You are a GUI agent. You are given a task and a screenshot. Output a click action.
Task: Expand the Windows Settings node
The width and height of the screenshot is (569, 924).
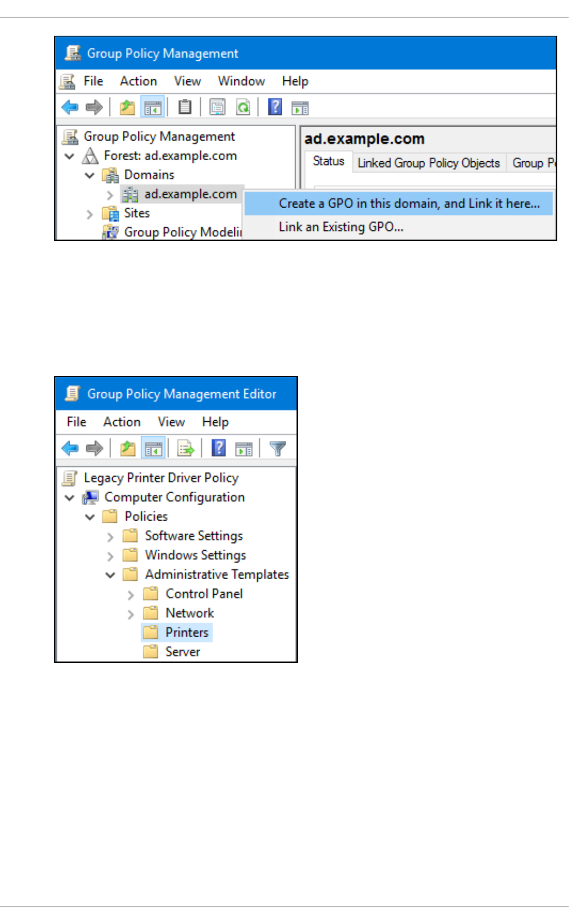pos(110,556)
